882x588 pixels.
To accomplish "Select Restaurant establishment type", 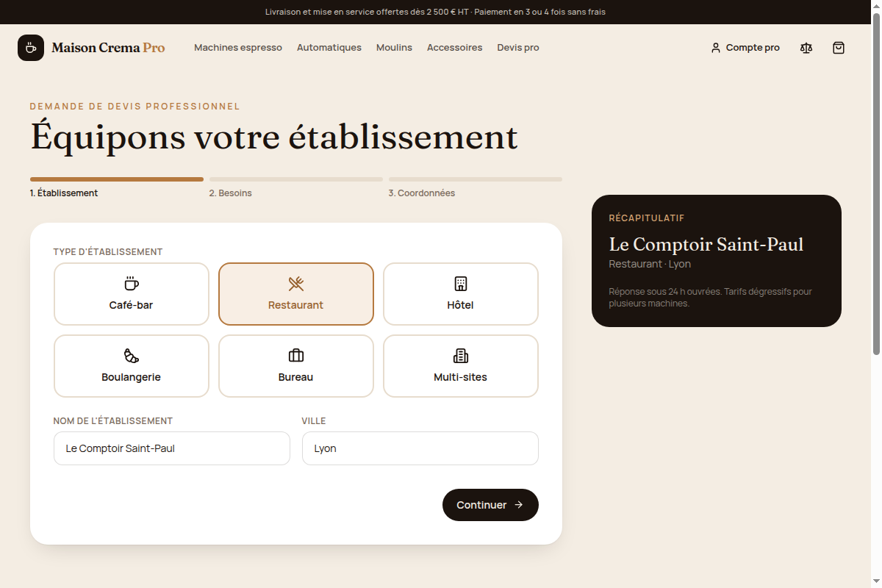I will coord(296,294).
